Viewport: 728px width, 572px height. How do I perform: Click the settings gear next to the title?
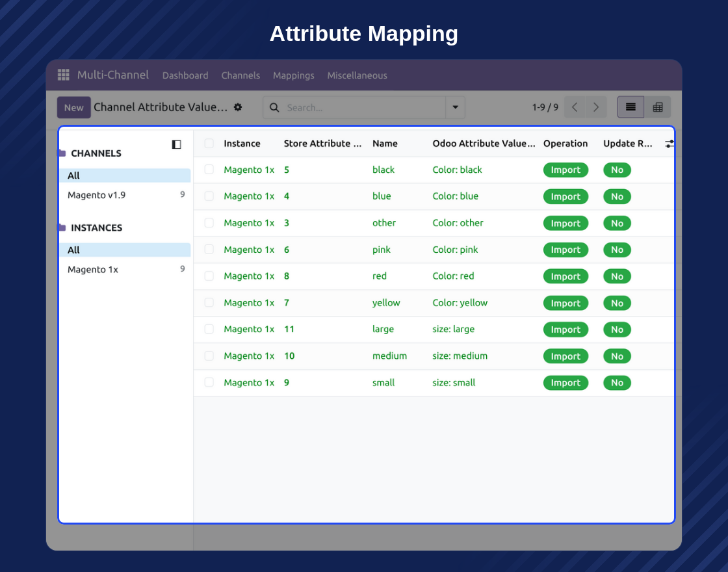pos(238,107)
